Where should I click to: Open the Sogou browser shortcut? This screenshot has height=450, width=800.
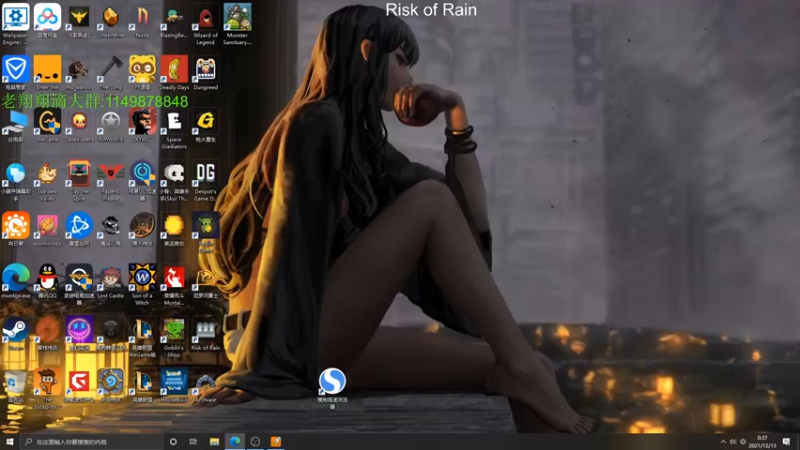point(332,388)
